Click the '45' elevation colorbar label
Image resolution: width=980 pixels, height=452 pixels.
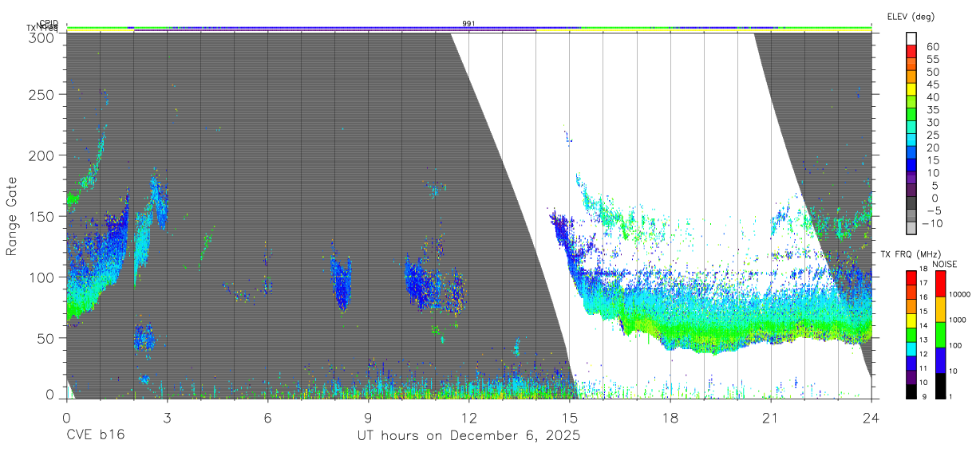(x=933, y=84)
